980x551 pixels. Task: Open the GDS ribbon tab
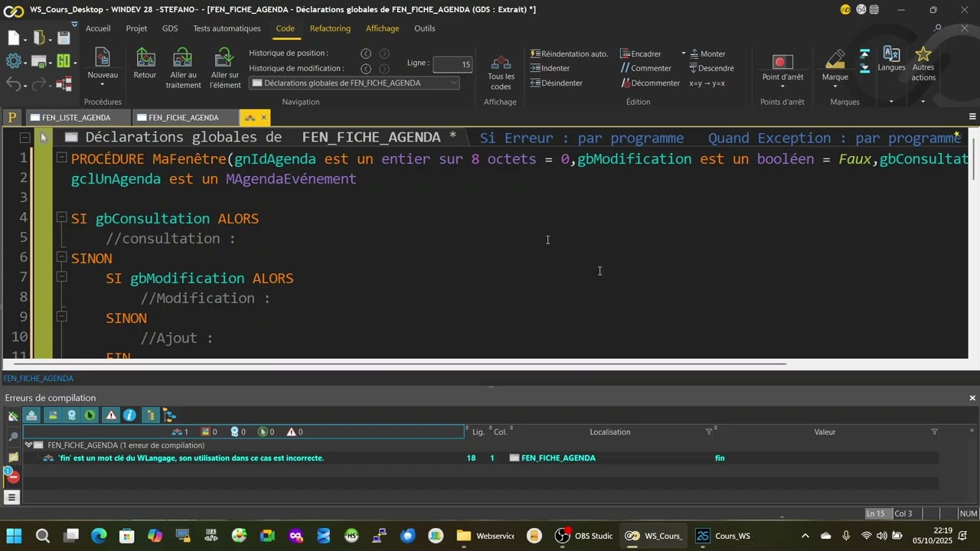tap(170, 28)
